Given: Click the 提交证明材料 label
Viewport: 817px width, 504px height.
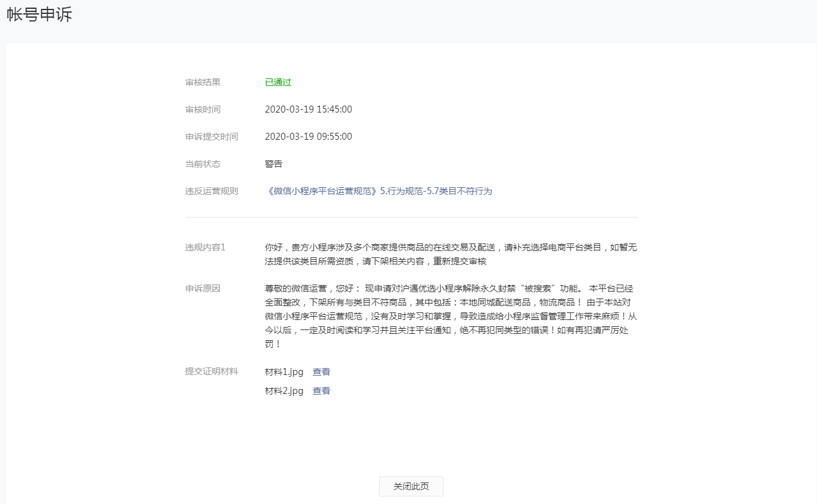Looking at the screenshot, I should pos(212,371).
